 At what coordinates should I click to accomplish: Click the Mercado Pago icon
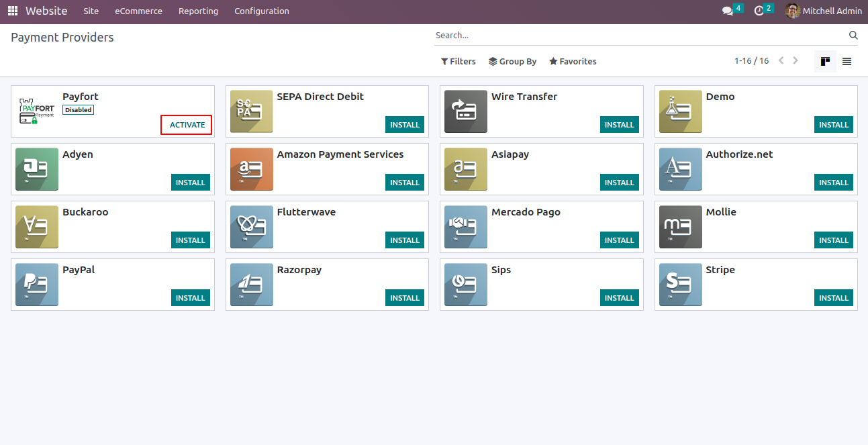466,227
